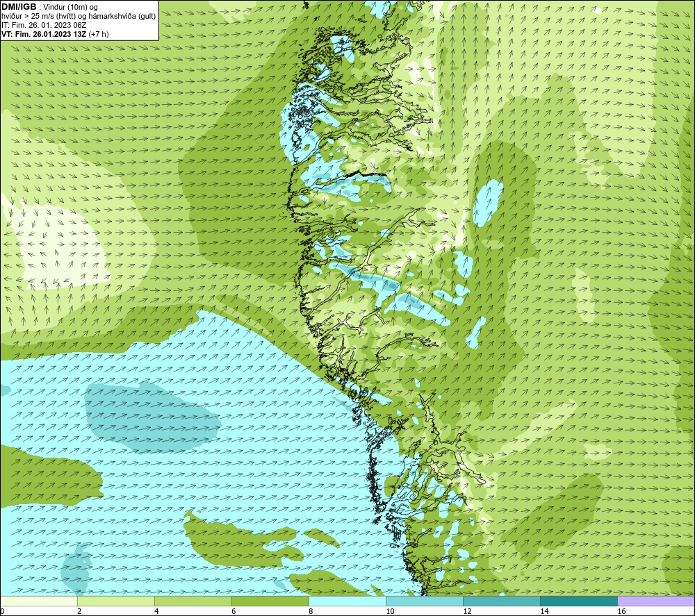
Task: Click the 'VT: Fim. 26.01.2023 13Z' line
Action: point(44,34)
